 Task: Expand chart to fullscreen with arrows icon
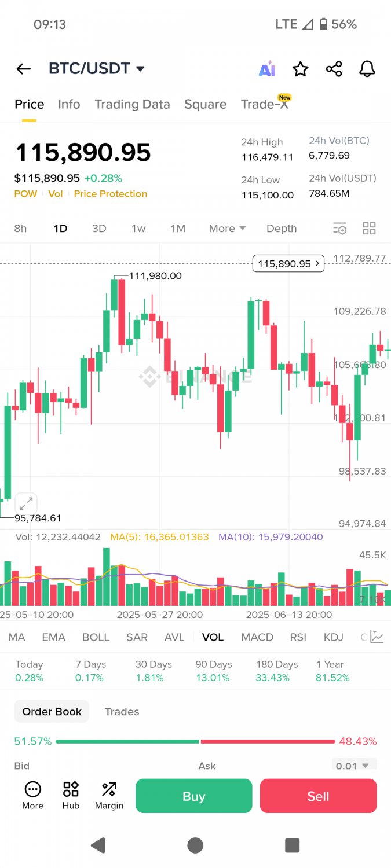pyautogui.click(x=25, y=503)
